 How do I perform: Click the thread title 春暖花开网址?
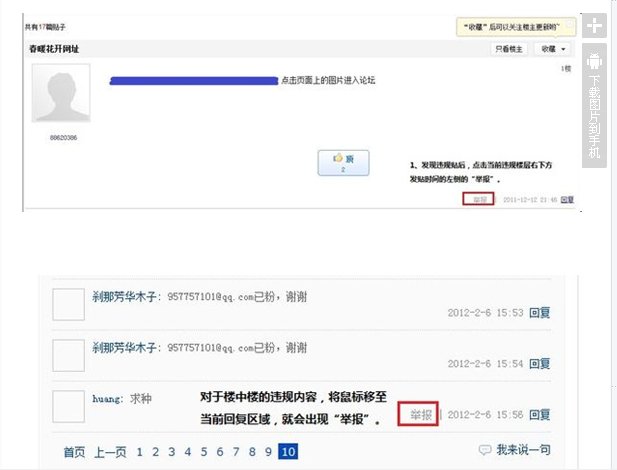54,49
